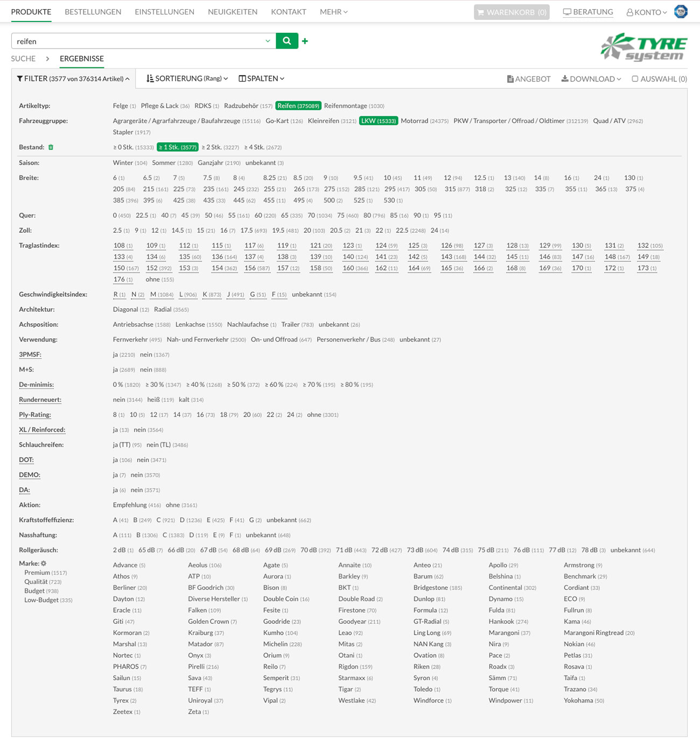Screen dimensions: 700x744
Task: Select Schlauchreifen ja (TT) filter
Action: tap(127, 445)
